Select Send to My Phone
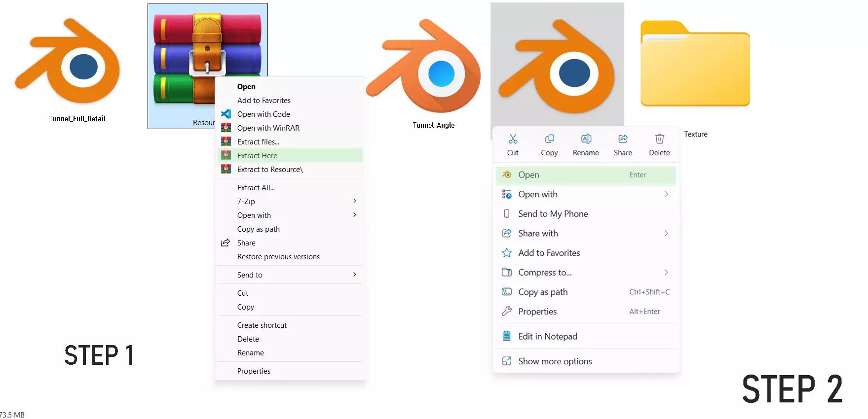The width and height of the screenshot is (868, 419). click(x=586, y=213)
